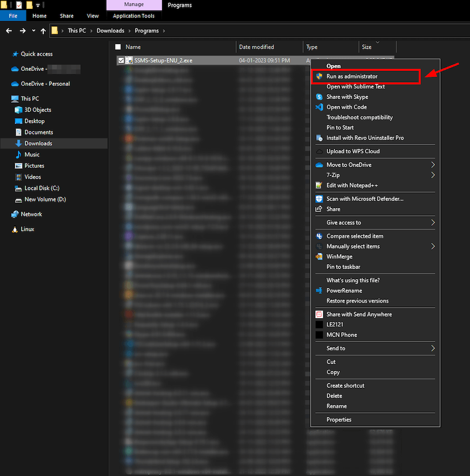This screenshot has width=470, height=476.
Task: Select the MCN Phone entry
Action: tap(342, 335)
